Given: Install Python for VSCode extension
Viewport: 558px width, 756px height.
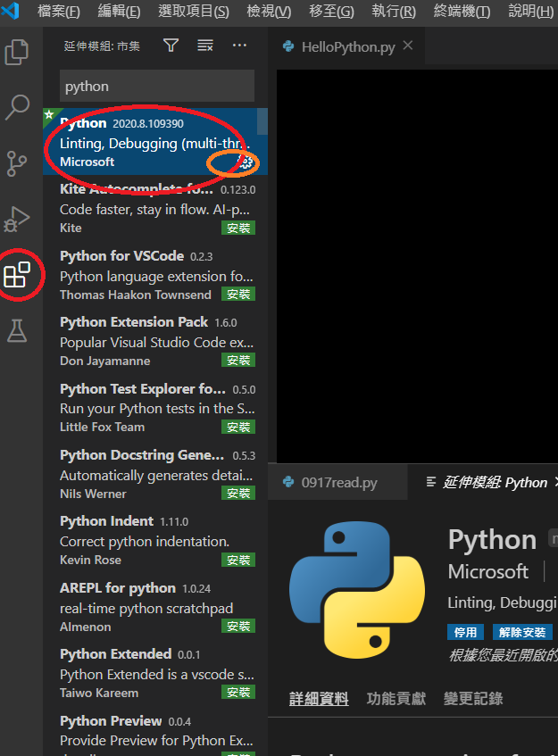Looking at the screenshot, I should tap(238, 295).
